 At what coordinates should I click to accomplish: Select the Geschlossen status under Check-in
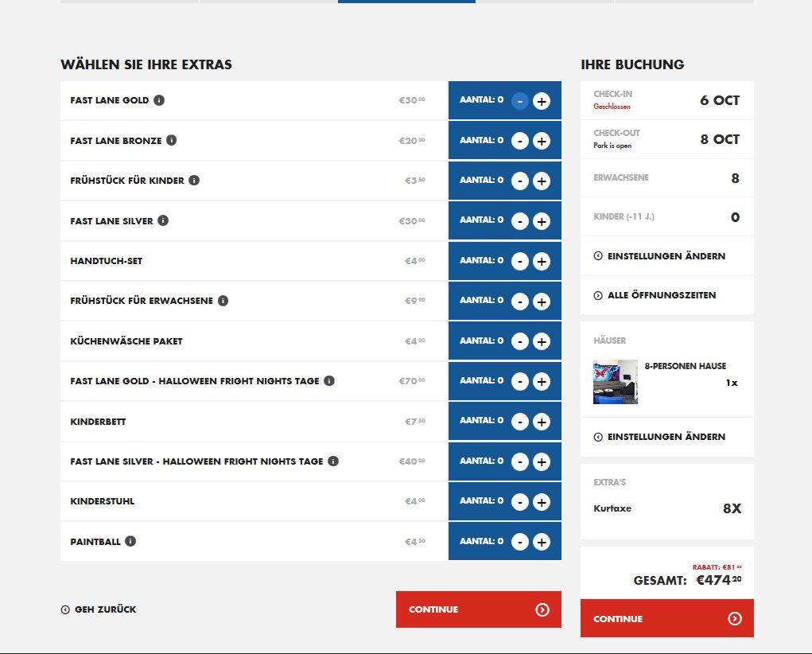coord(612,107)
